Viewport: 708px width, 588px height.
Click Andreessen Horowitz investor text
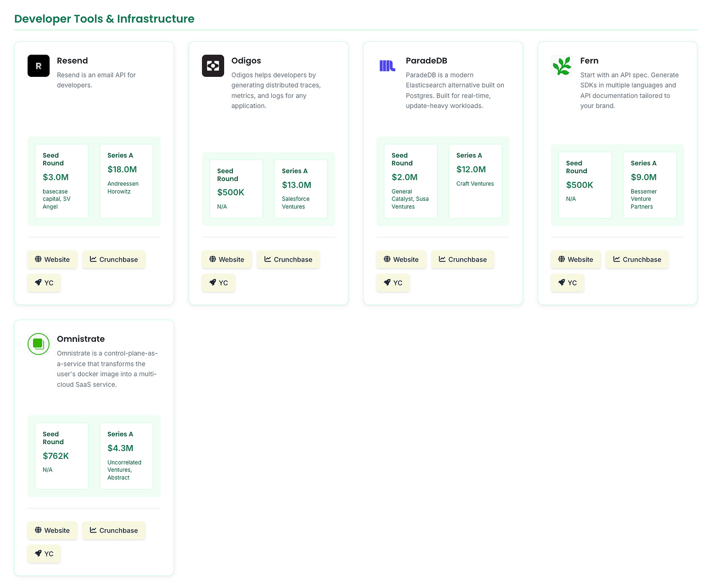[x=123, y=188]
